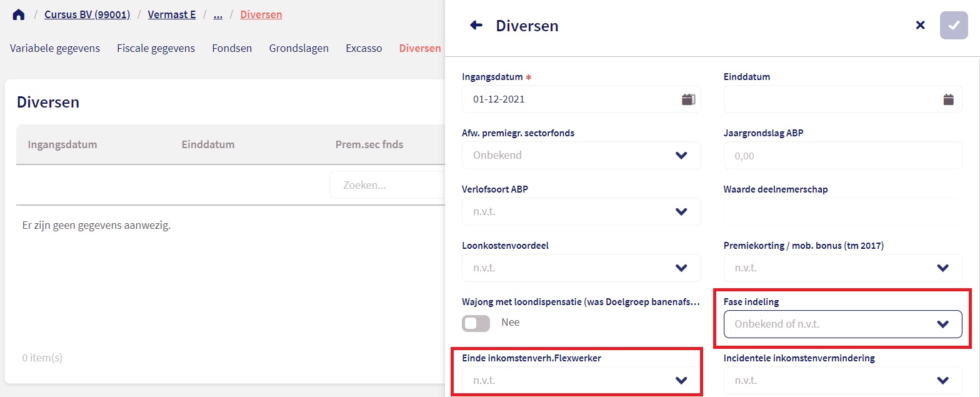The height and width of the screenshot is (397, 980).
Task: Switch to the Fiscale gegevens tab
Action: tap(156, 48)
